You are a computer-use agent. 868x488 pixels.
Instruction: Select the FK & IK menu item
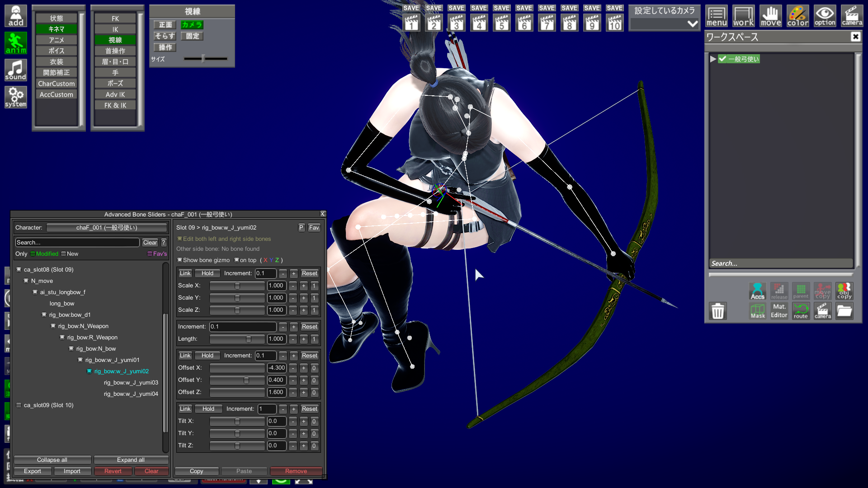(x=115, y=105)
